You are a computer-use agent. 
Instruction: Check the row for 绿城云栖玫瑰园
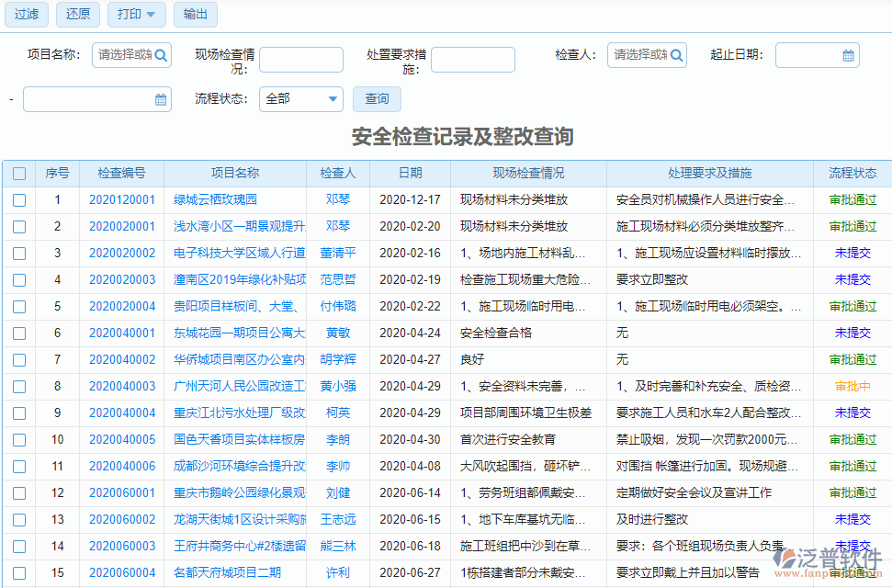pyautogui.click(x=19, y=199)
